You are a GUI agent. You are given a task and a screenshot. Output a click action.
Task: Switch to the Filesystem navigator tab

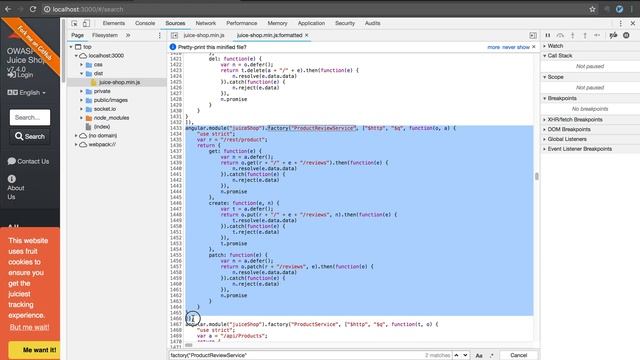point(105,36)
